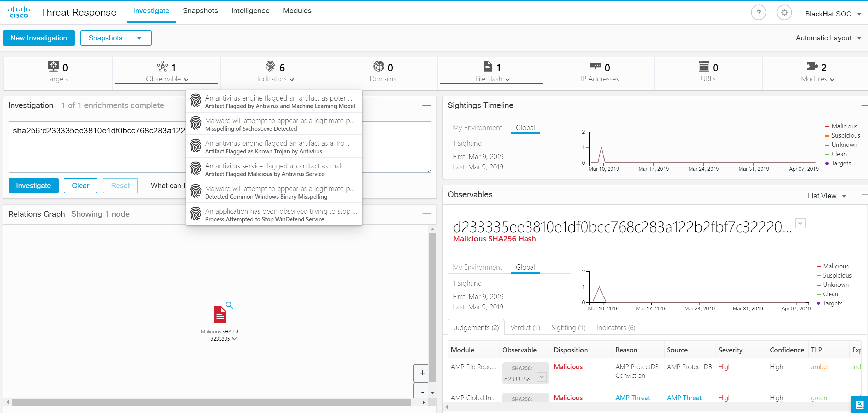
Task: Click the Modules plugin icon
Action: [811, 66]
